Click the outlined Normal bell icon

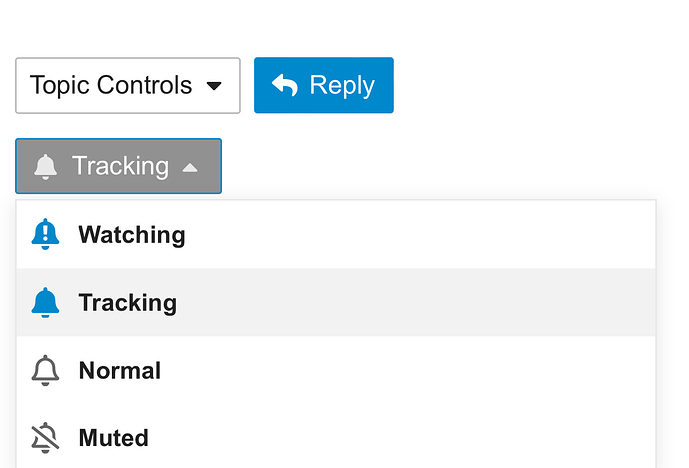click(x=46, y=370)
